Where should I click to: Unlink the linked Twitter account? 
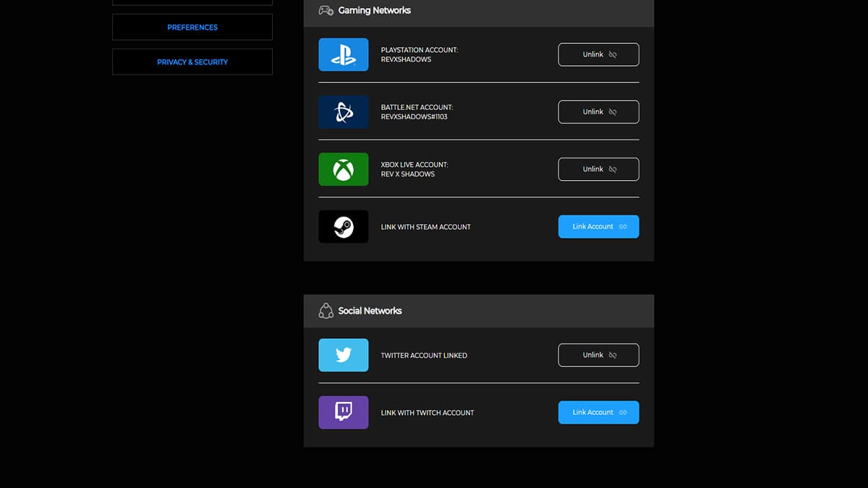click(598, 355)
